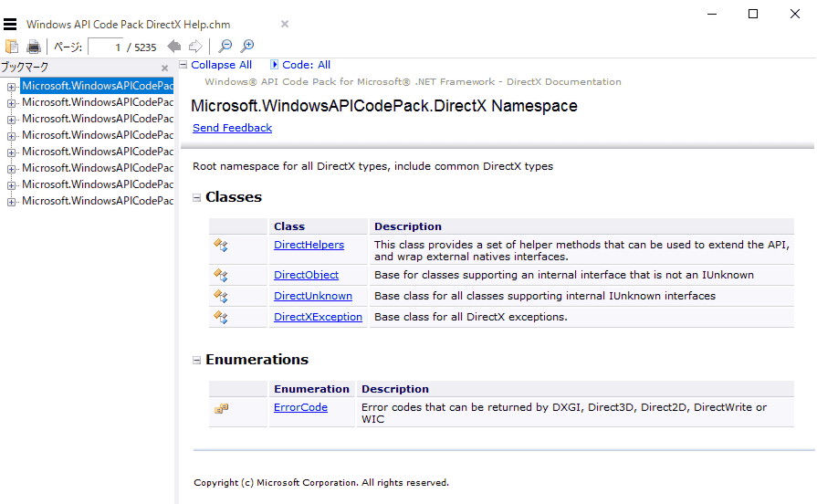Go to next page arrow
The image size is (817, 504).
coord(195,47)
